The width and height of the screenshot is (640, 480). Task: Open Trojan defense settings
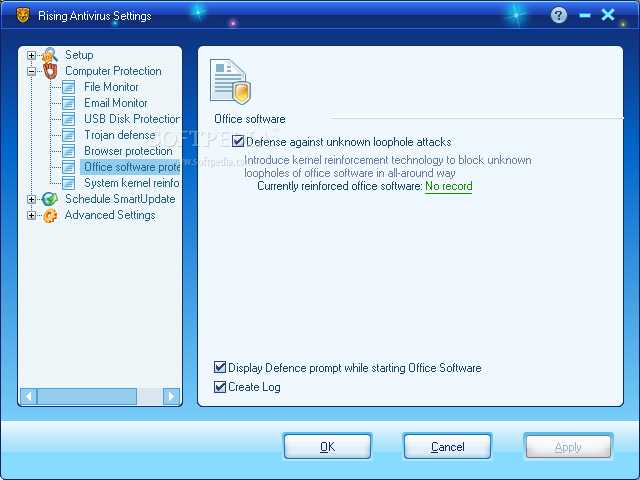[120, 135]
